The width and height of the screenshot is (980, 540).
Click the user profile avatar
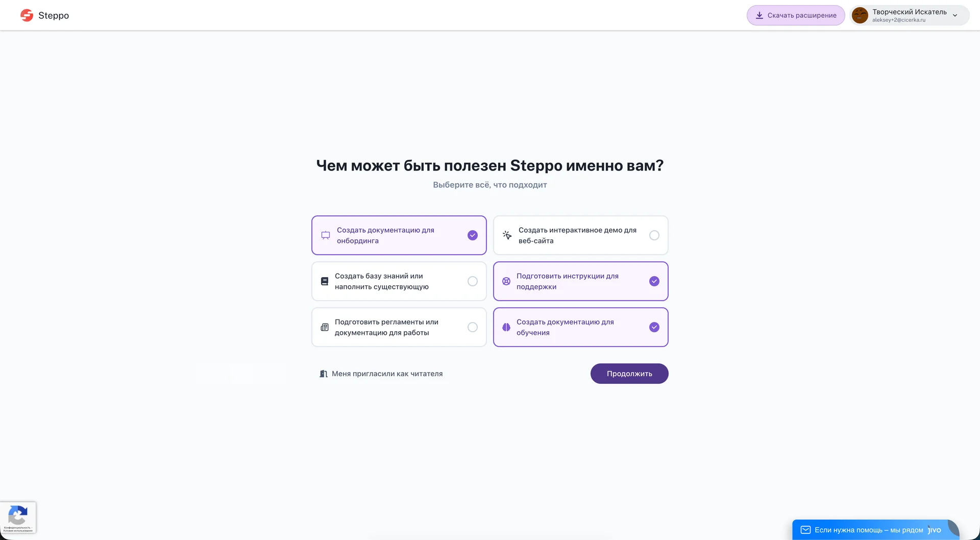point(860,15)
